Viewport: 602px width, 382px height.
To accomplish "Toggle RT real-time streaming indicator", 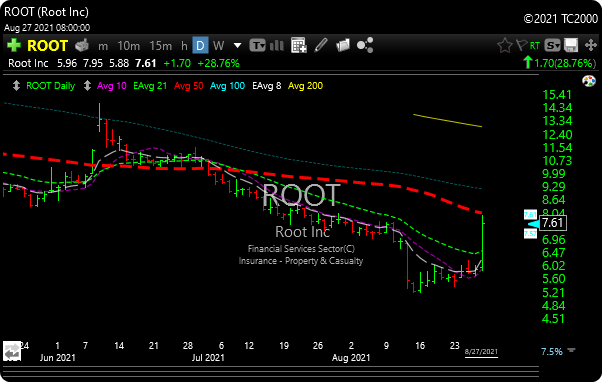I will pyautogui.click(x=535, y=46).
